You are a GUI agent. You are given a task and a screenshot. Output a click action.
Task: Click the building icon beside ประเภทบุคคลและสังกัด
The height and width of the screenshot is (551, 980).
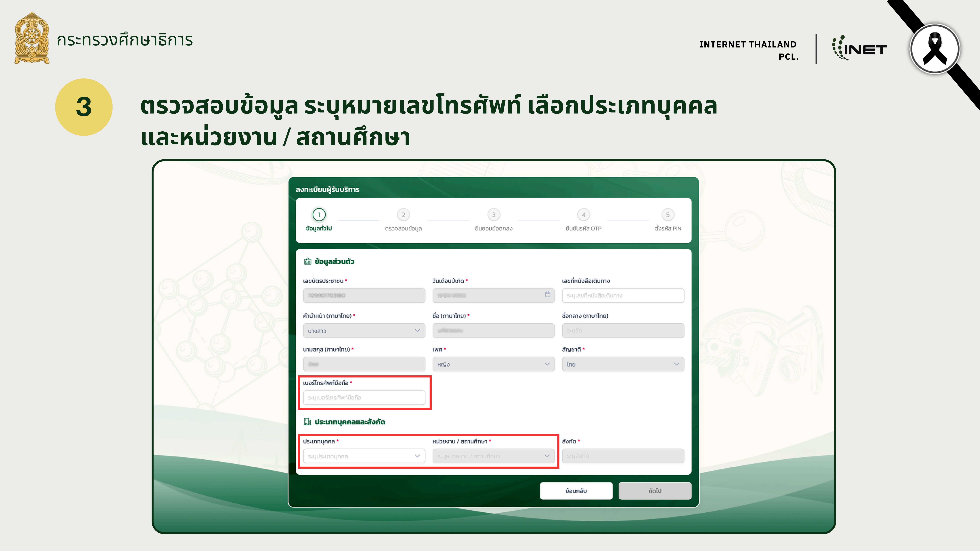(x=307, y=422)
